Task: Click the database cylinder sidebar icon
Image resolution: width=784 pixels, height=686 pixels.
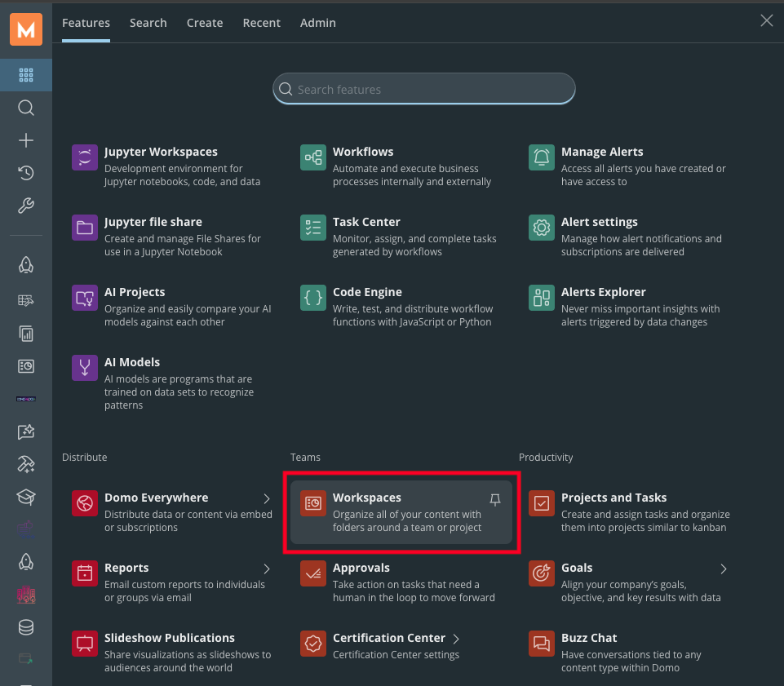Action: tap(26, 627)
